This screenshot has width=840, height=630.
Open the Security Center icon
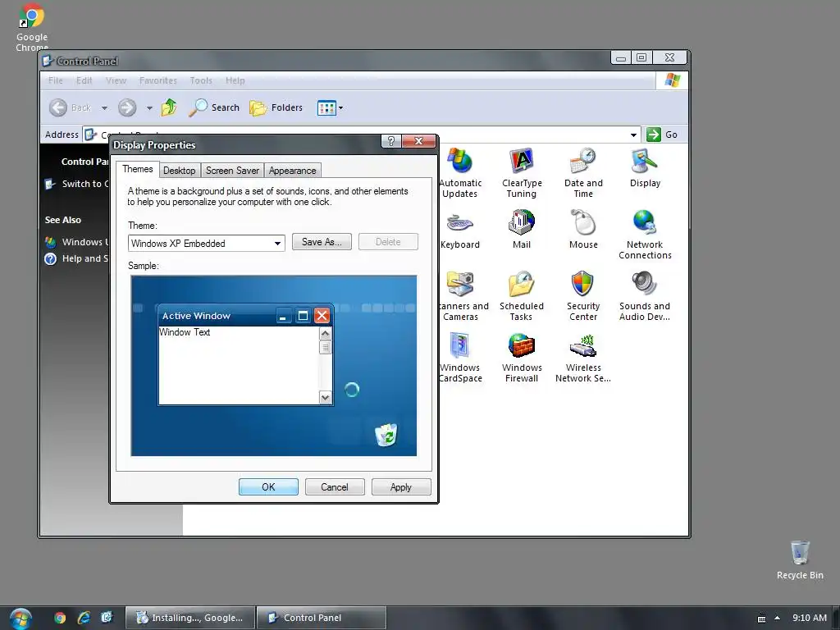(583, 295)
